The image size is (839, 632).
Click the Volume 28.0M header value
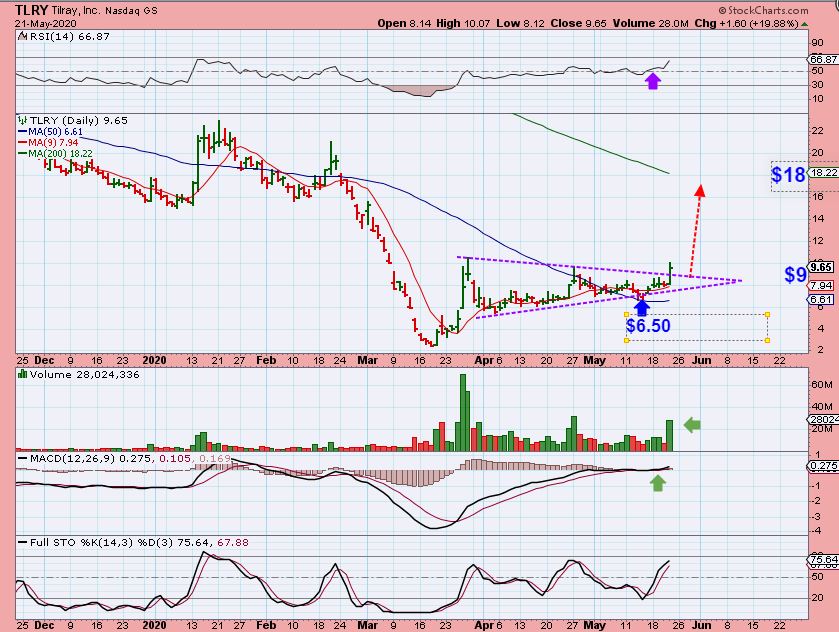651,24
